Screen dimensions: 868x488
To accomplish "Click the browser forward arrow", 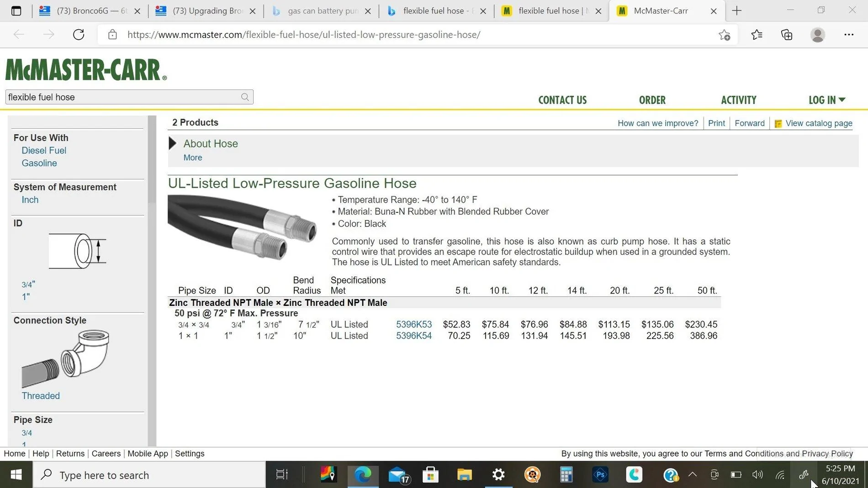I will [x=48, y=35].
